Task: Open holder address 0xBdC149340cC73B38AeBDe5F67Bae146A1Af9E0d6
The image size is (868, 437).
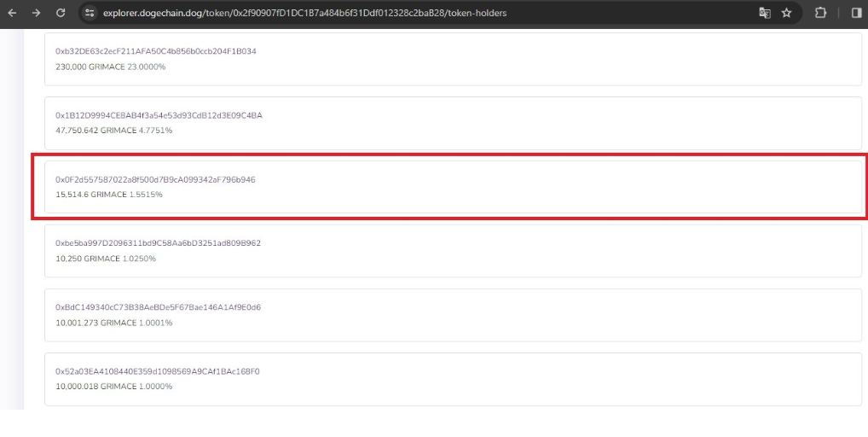Action: click(158, 307)
